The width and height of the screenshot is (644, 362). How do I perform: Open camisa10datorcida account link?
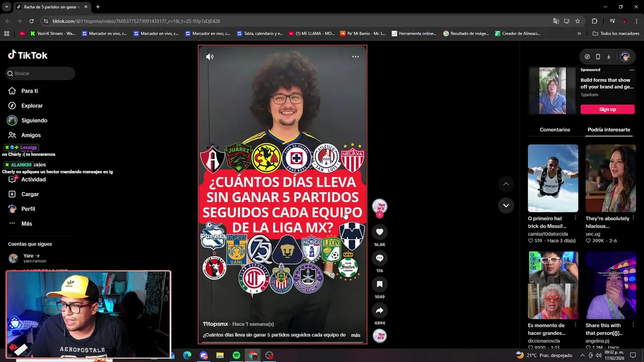(x=548, y=234)
